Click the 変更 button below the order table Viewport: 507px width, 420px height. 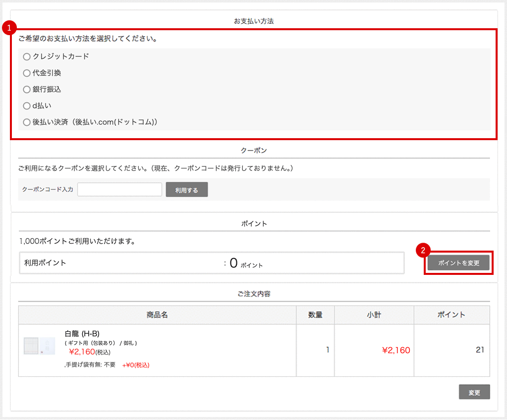(474, 392)
